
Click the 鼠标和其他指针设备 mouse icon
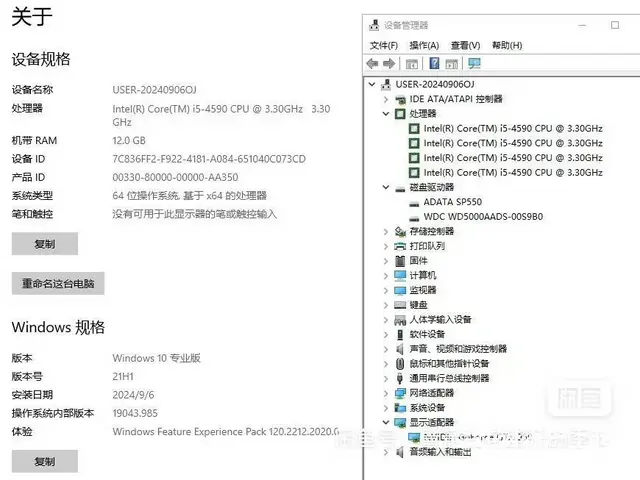coord(400,364)
